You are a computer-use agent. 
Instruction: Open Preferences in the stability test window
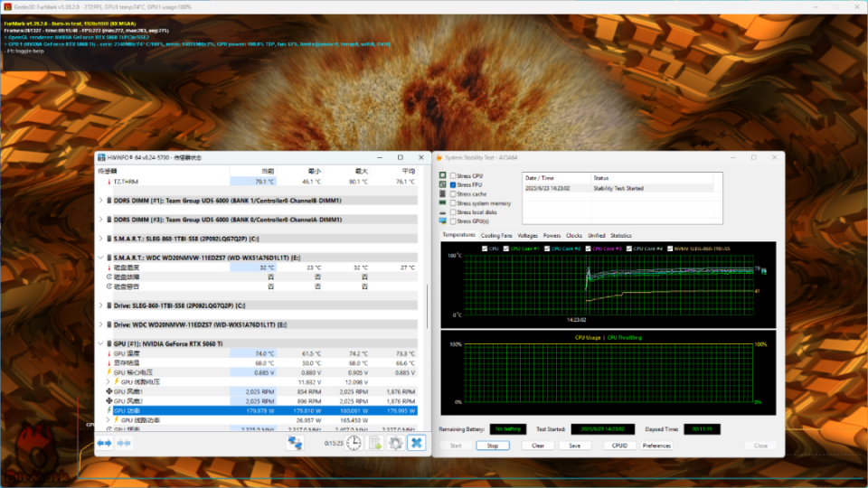point(656,446)
